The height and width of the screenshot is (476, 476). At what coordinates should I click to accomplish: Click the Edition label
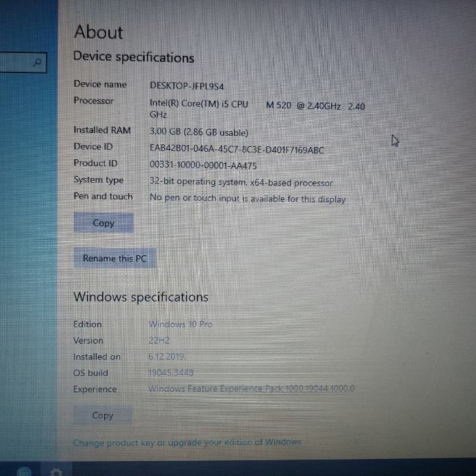[x=88, y=324]
